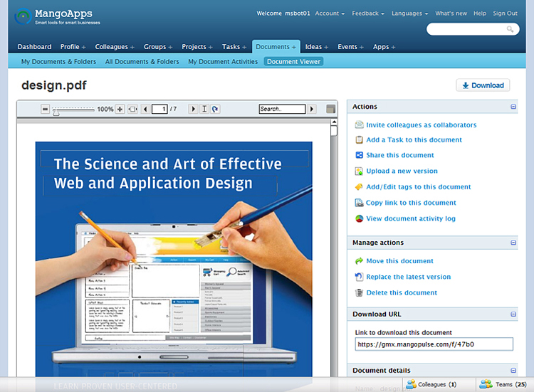Switch to All Documents & Folders
This screenshot has width=534, height=392.
[142, 62]
